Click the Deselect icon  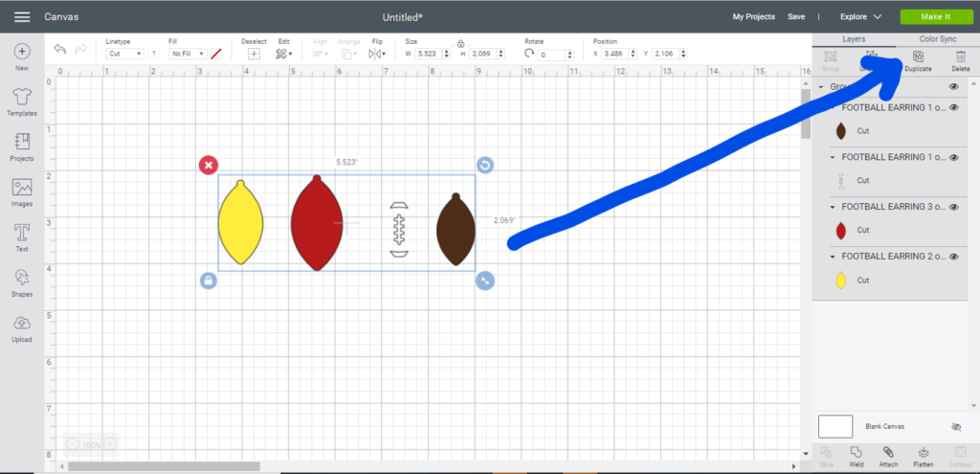pyautogui.click(x=254, y=55)
